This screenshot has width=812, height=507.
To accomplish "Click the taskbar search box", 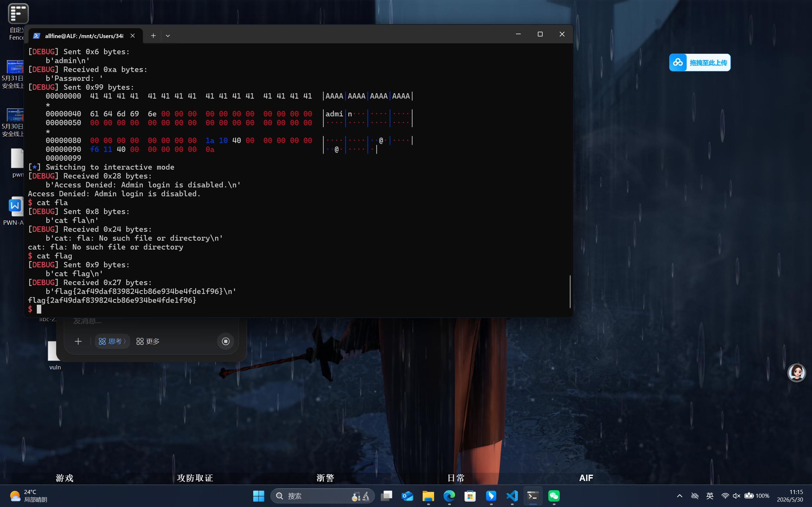I will pyautogui.click(x=322, y=496).
